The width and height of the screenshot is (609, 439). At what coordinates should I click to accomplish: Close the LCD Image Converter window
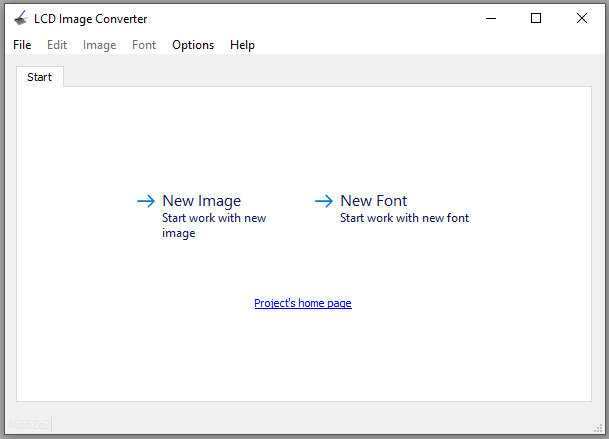pos(582,18)
